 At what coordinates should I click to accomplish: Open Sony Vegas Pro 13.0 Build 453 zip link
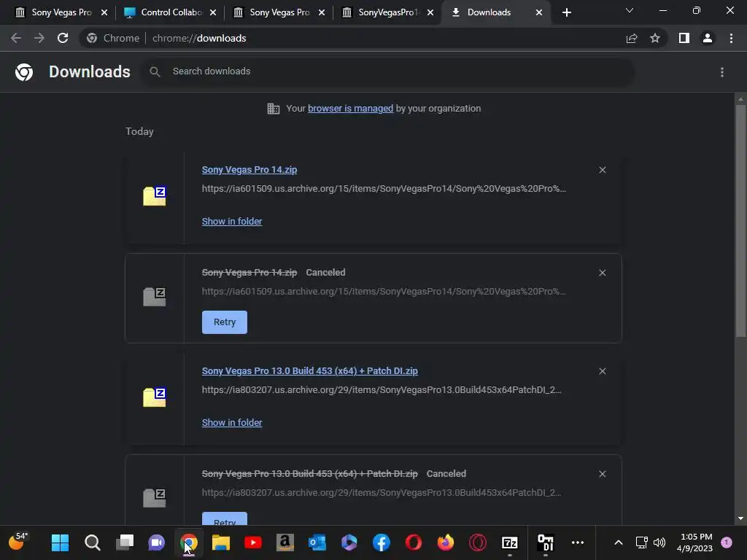tap(309, 371)
